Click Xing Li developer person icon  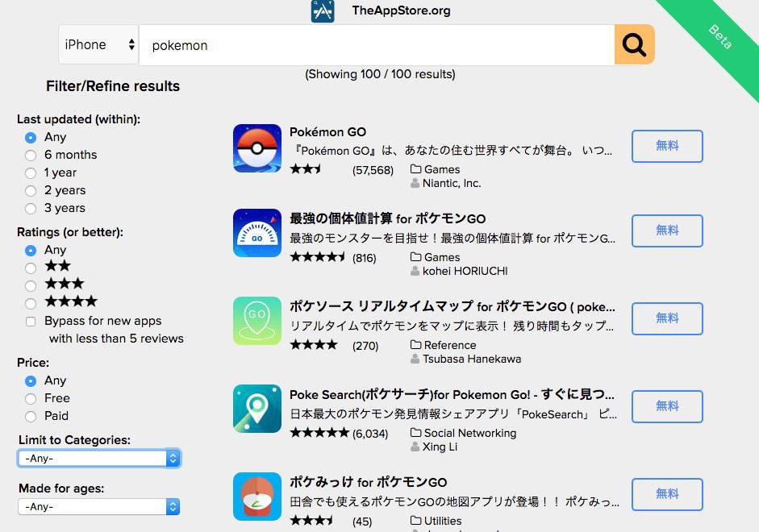(x=415, y=447)
